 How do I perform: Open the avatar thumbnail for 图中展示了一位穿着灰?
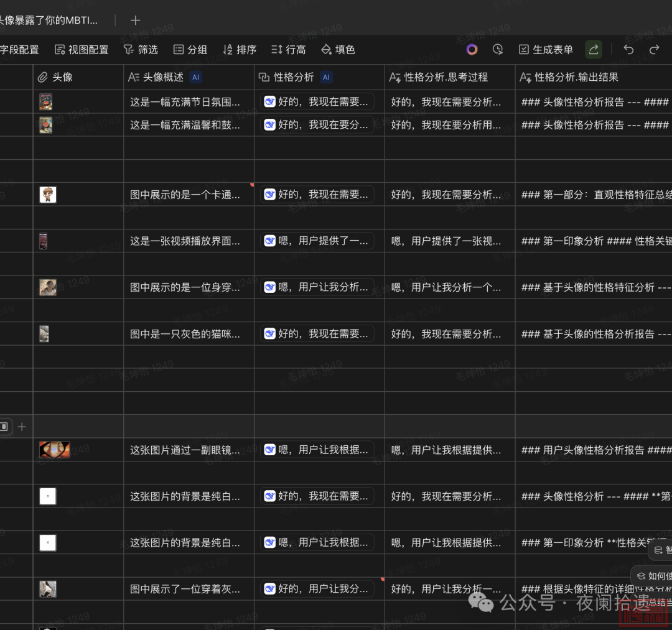coord(47,590)
